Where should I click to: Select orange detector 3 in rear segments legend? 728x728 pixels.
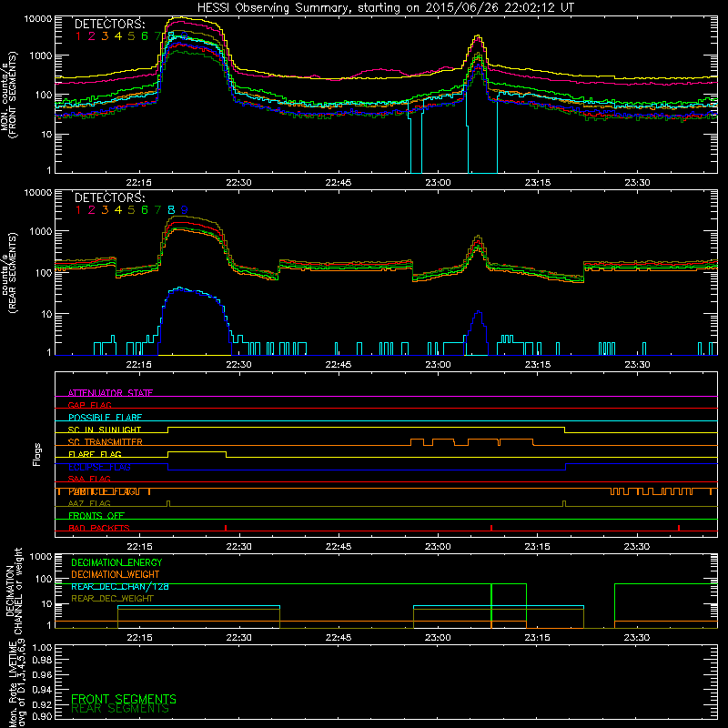point(105,210)
